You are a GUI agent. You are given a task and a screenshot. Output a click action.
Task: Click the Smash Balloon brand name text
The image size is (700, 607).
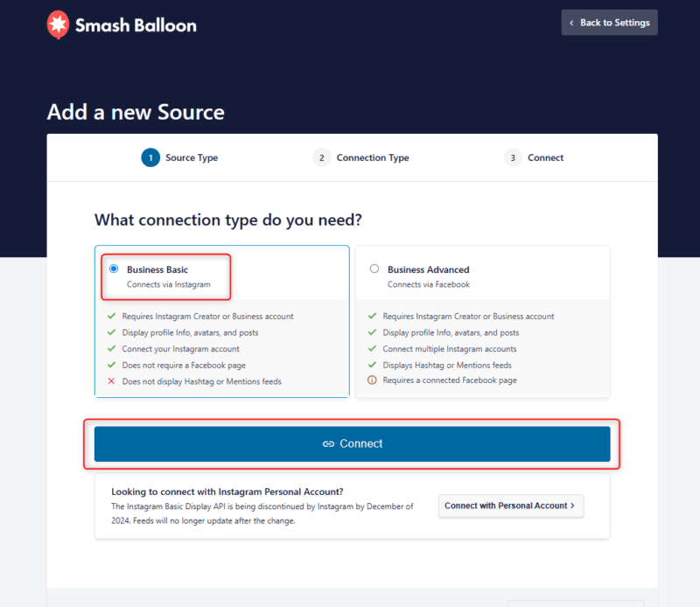pyautogui.click(x=136, y=24)
